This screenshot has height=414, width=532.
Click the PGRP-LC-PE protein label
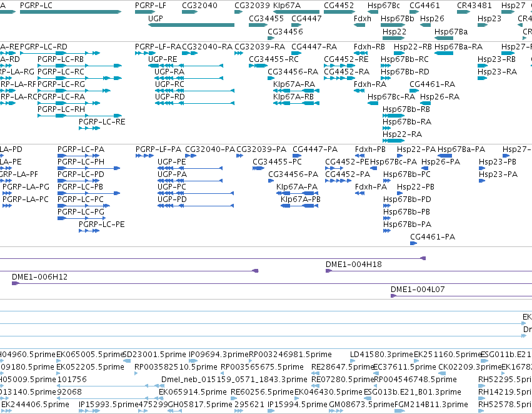point(101,225)
